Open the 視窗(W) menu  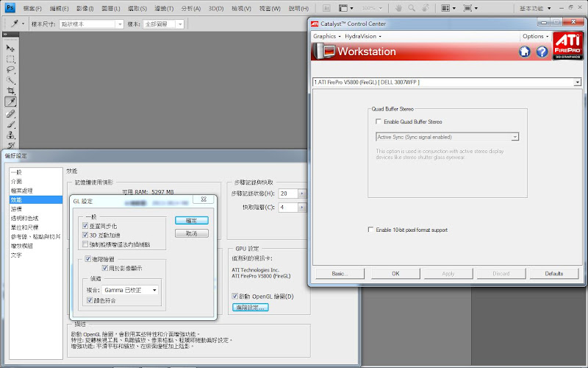[x=270, y=8]
